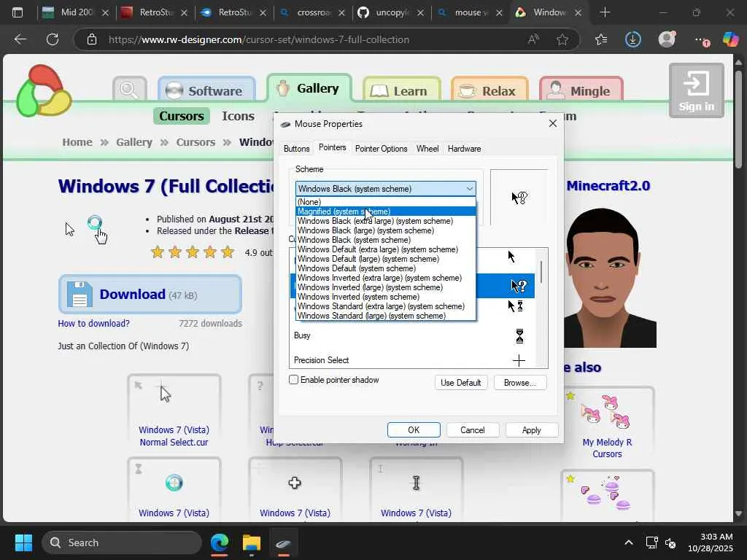Viewport: 747px width, 560px height.
Task: Click the RW-Designer site logo
Action: (43, 90)
